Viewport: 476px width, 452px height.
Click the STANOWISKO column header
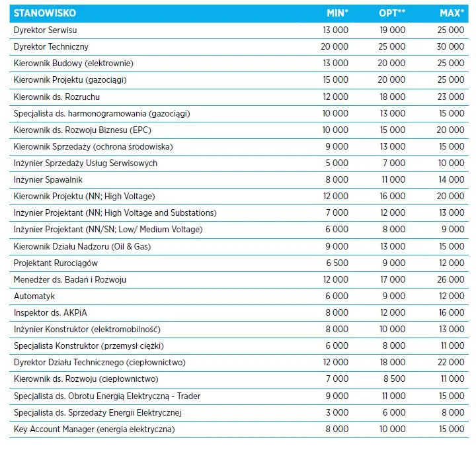[45, 13]
